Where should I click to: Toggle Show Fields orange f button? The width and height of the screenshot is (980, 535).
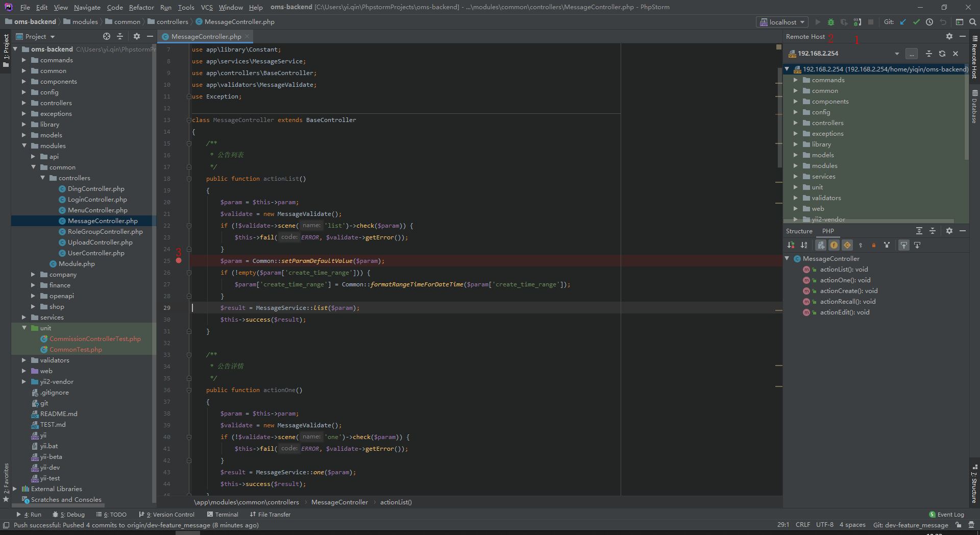(x=834, y=245)
